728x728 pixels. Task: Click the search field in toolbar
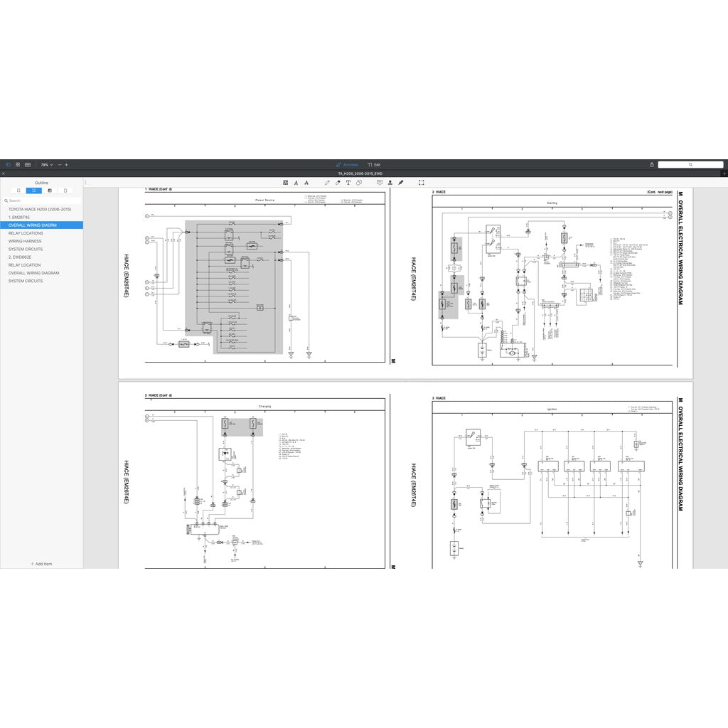[x=690, y=164]
